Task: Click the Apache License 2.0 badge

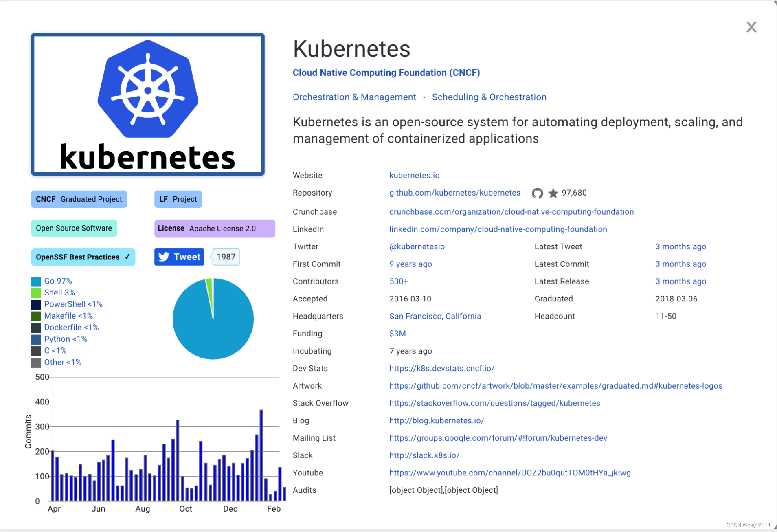Action: pyautogui.click(x=215, y=229)
